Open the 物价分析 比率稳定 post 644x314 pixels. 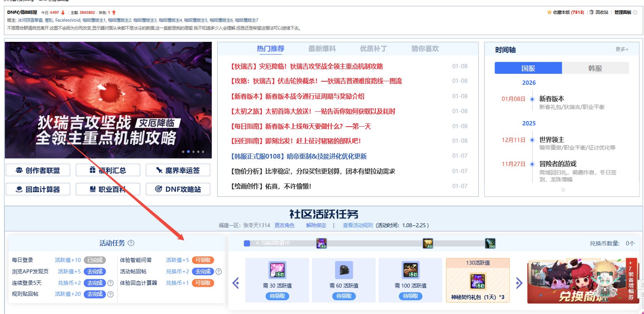(313, 171)
